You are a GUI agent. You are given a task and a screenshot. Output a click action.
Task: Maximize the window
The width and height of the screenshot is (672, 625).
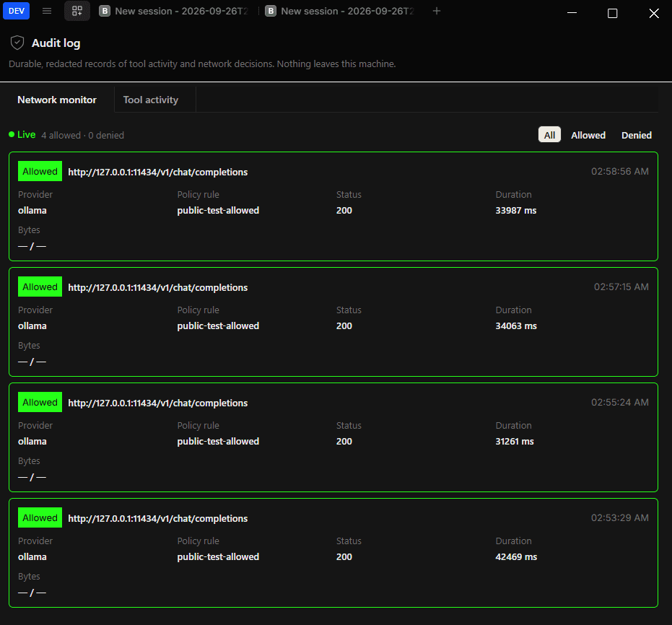point(612,13)
